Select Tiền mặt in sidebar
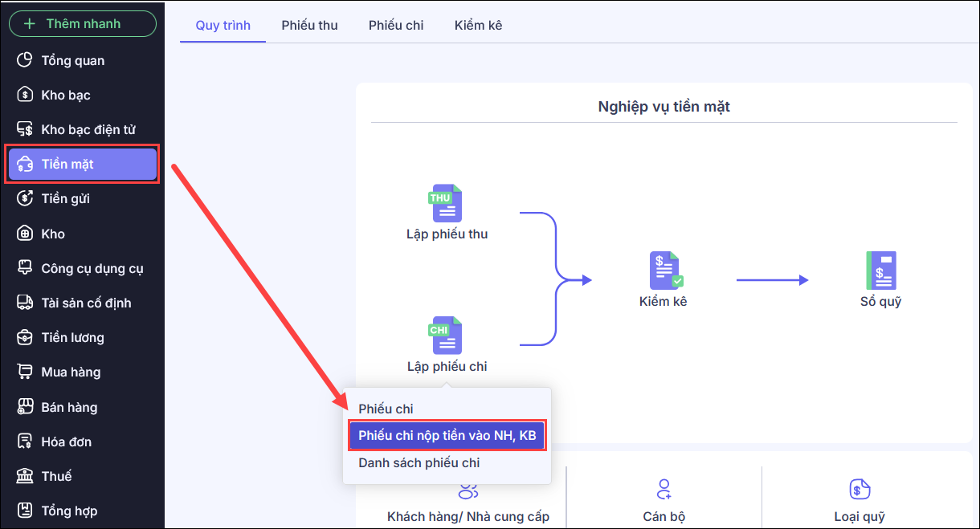Image resolution: width=980 pixels, height=529 pixels. (x=82, y=164)
